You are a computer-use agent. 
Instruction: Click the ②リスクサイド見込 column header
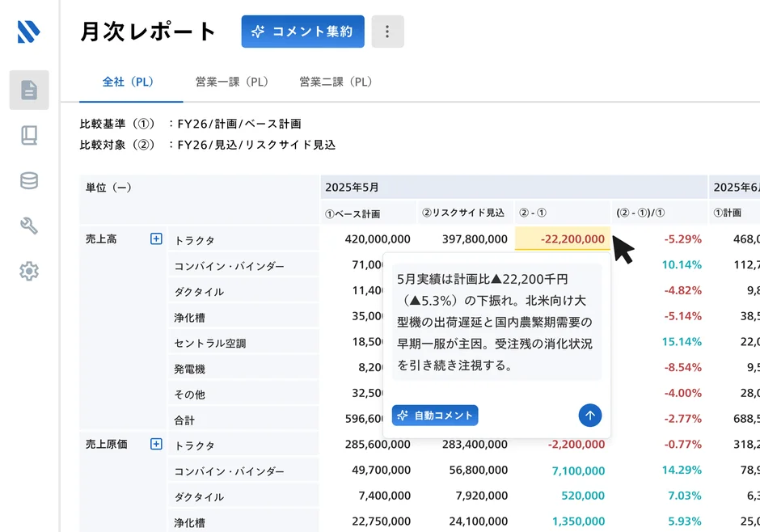tap(466, 213)
